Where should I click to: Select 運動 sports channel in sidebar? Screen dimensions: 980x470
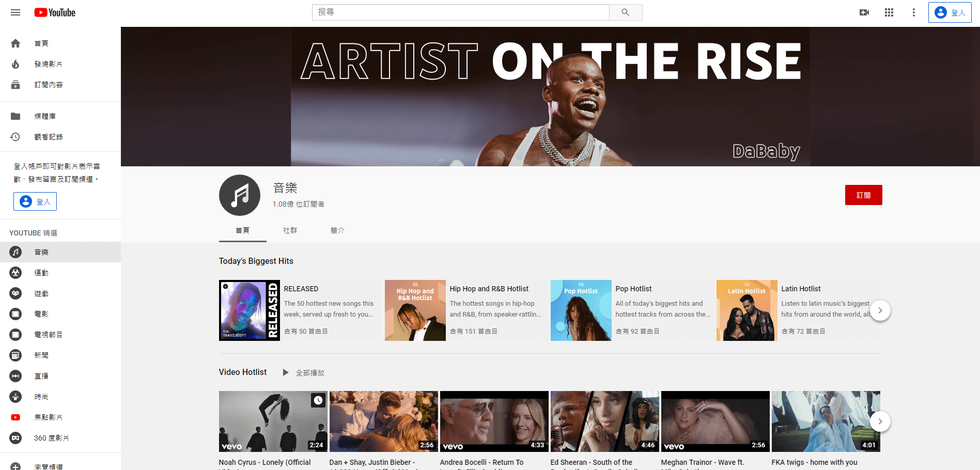tap(60, 273)
